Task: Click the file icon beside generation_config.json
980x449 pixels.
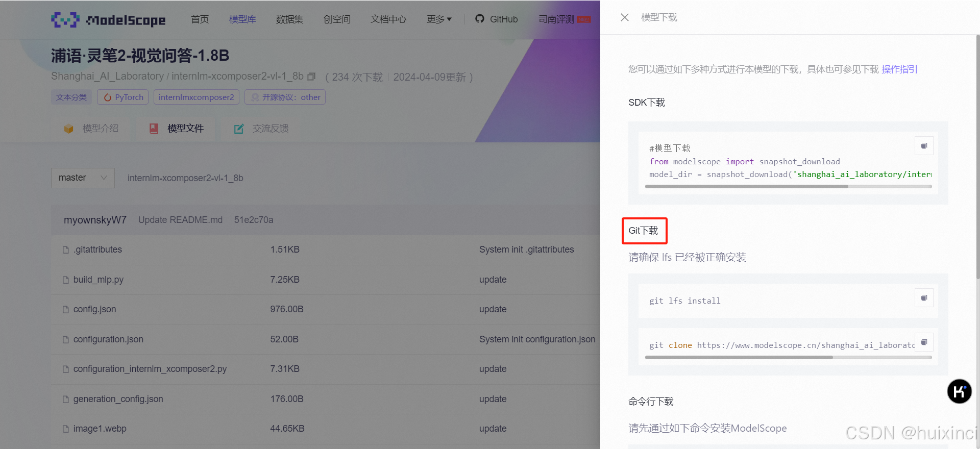Action: point(65,400)
